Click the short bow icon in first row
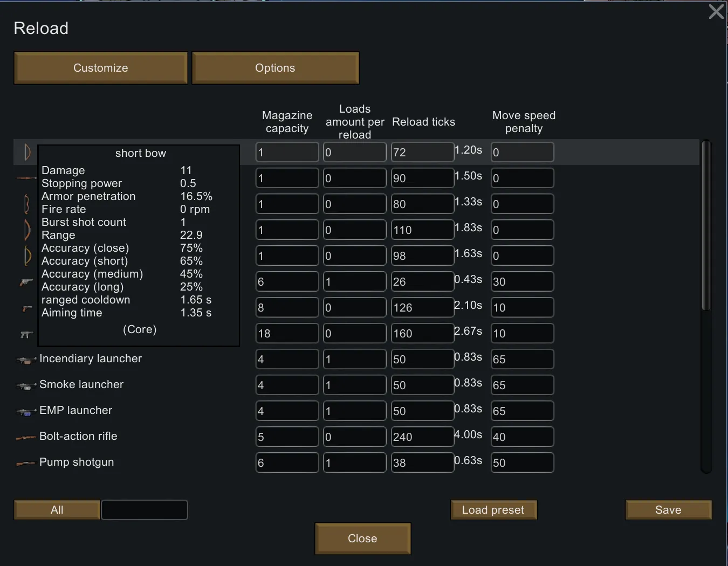Screen dimensions: 728x566 pyautogui.click(x=26, y=152)
